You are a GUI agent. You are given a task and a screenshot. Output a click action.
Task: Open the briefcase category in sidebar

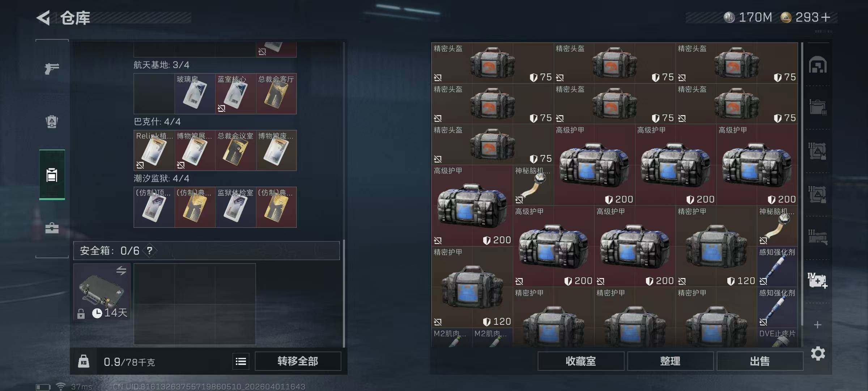[52, 228]
